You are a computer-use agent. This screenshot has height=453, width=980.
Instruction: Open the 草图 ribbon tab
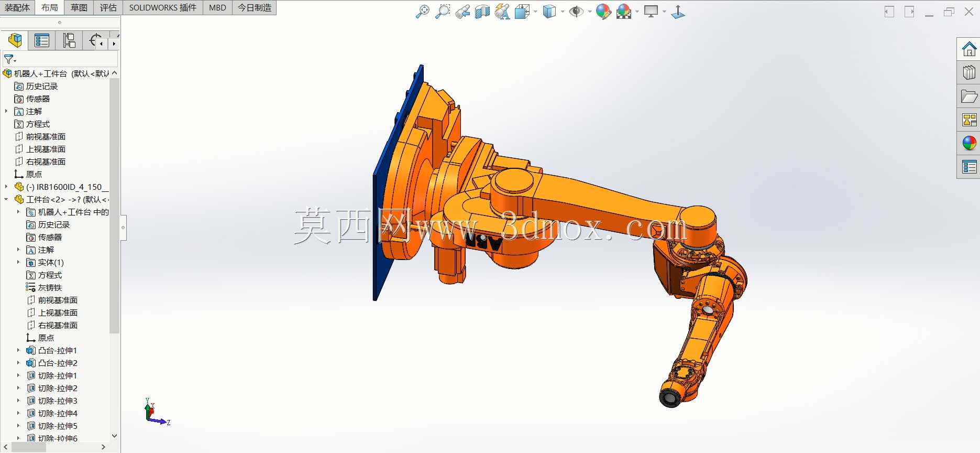(x=79, y=7)
